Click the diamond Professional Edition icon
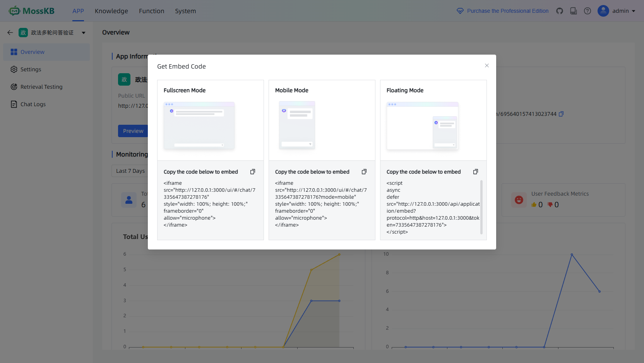 pyautogui.click(x=460, y=11)
